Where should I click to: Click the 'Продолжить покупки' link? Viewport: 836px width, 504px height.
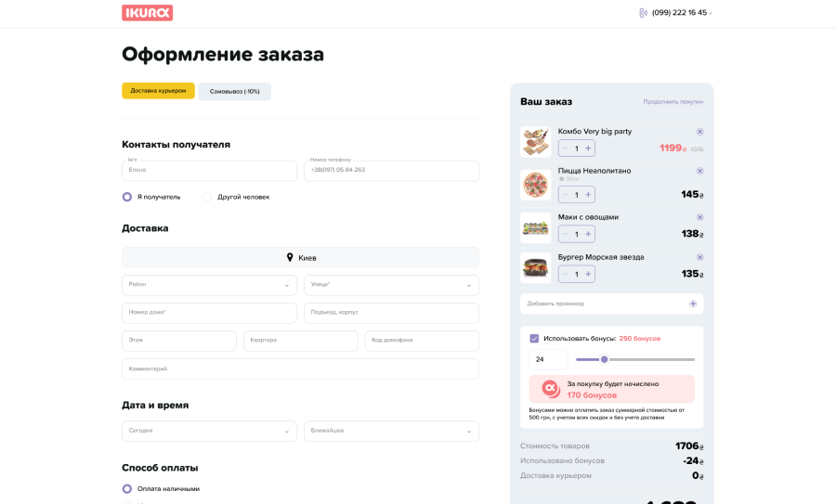(673, 102)
